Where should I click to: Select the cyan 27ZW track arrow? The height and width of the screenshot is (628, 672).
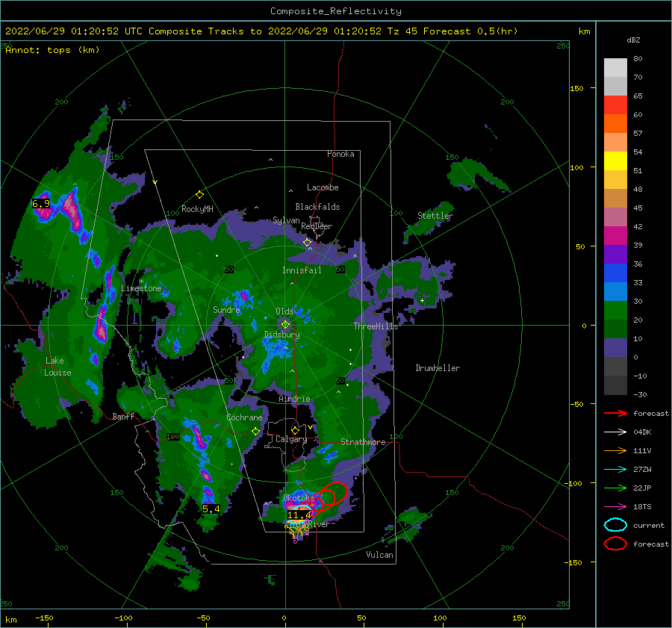pyautogui.click(x=615, y=470)
